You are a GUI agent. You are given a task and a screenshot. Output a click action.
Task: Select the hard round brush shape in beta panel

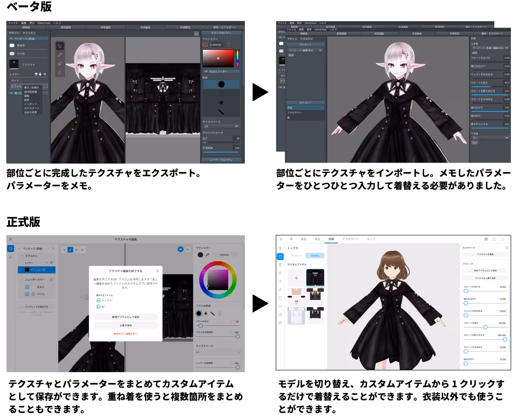tap(221, 84)
